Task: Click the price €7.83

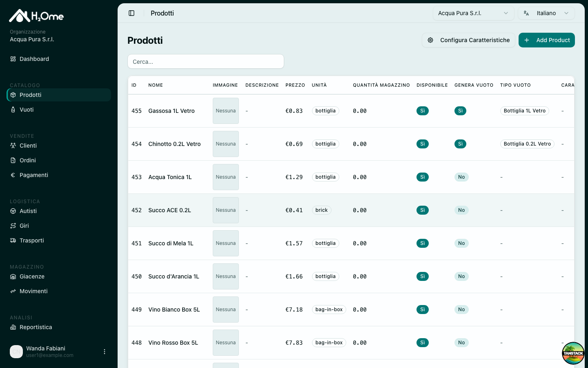Action: [294, 343]
